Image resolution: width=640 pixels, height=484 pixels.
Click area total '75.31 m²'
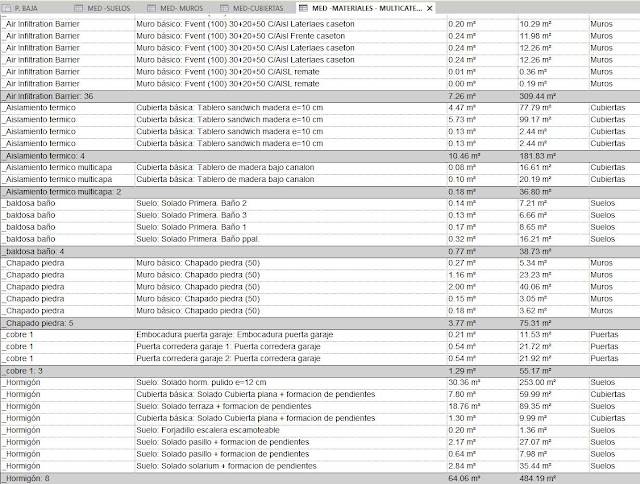(x=535, y=323)
